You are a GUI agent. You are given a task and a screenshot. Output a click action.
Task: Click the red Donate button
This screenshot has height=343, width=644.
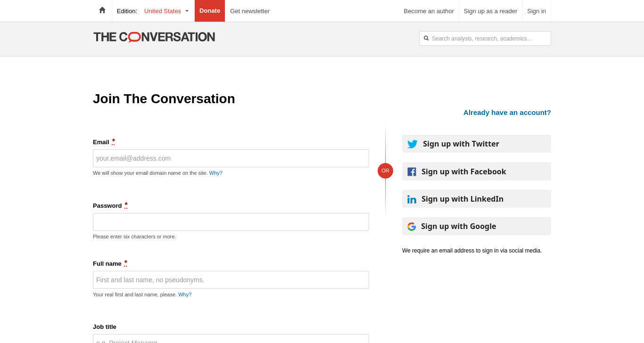210,11
